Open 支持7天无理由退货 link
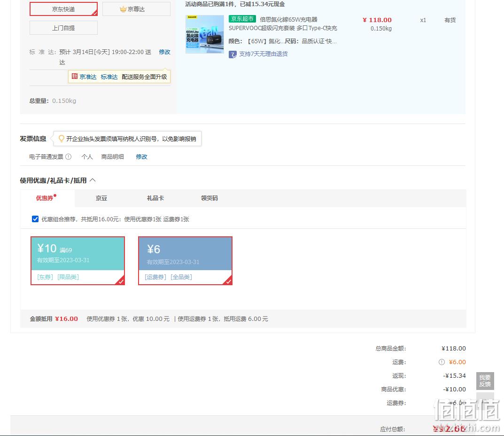The image size is (504, 436). tap(263, 54)
